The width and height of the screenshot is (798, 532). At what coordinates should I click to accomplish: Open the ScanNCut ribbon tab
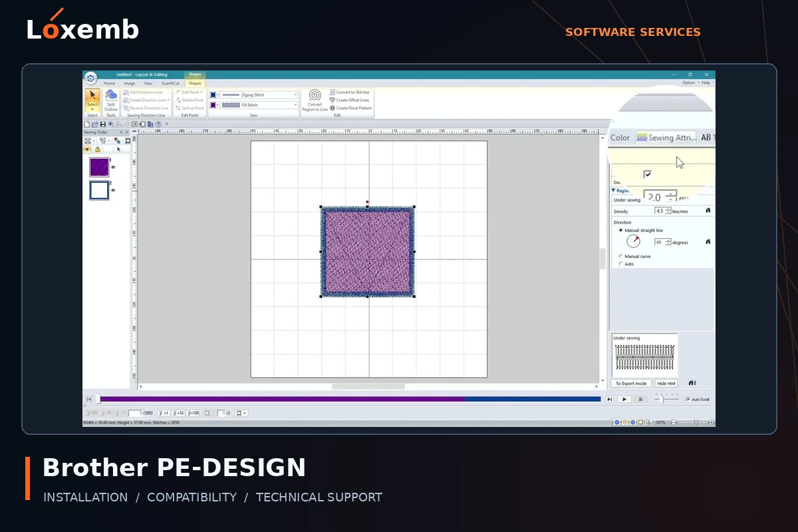[x=171, y=83]
